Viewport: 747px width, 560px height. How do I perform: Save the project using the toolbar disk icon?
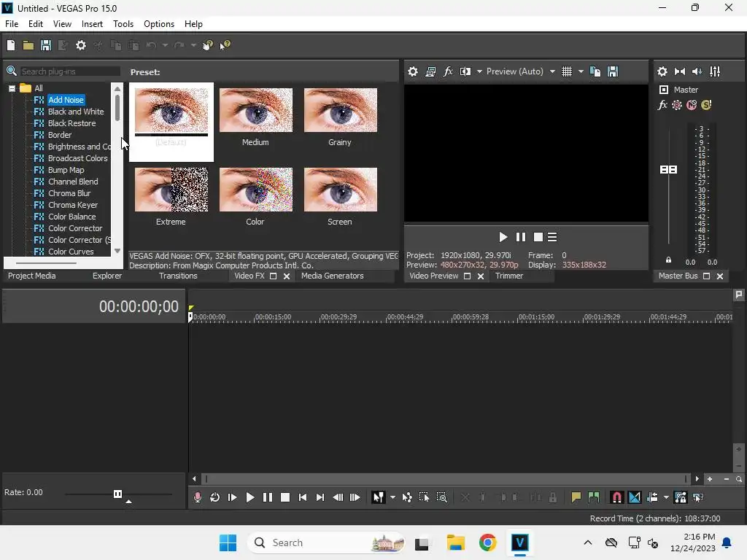pyautogui.click(x=46, y=45)
